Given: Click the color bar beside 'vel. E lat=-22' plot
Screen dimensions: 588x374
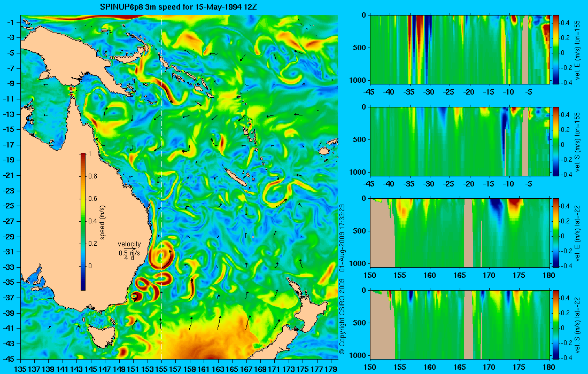Looking at the screenshot, I should tap(556, 233).
